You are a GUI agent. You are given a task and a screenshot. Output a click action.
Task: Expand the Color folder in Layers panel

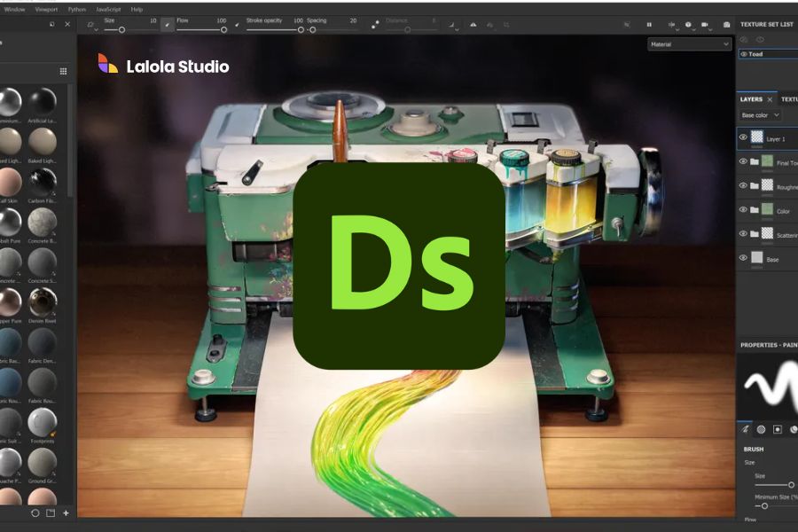[x=755, y=209]
